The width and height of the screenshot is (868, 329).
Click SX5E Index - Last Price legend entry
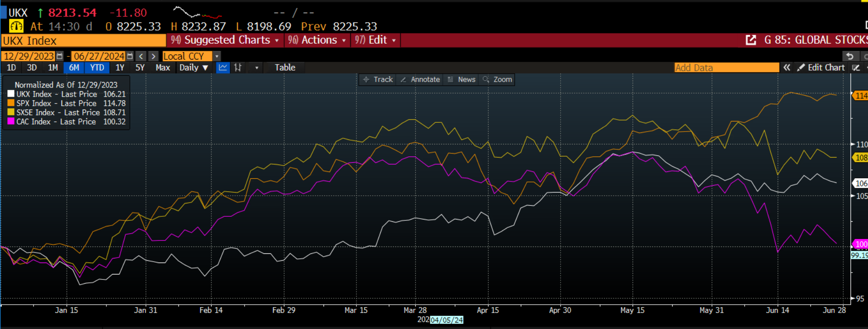click(x=58, y=112)
